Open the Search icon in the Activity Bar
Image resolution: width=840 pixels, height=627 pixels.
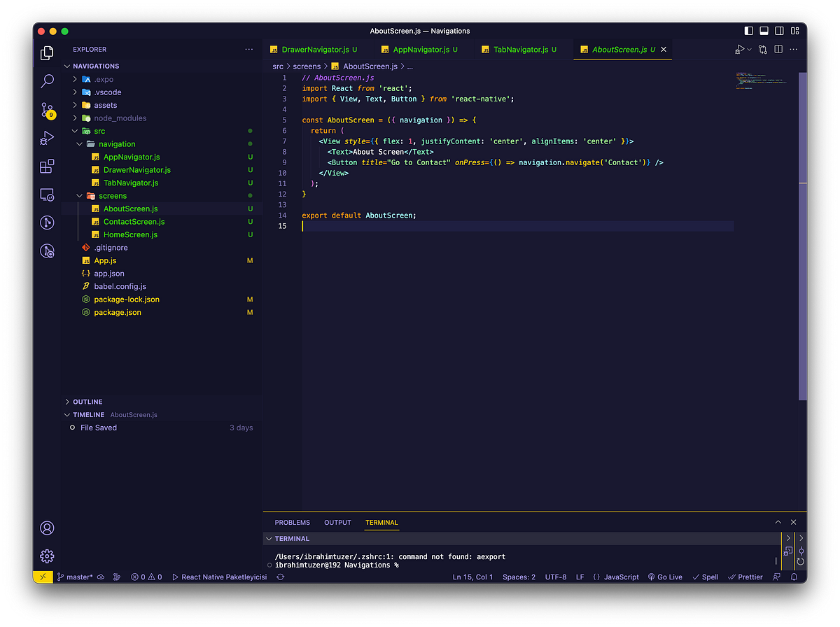[46, 81]
